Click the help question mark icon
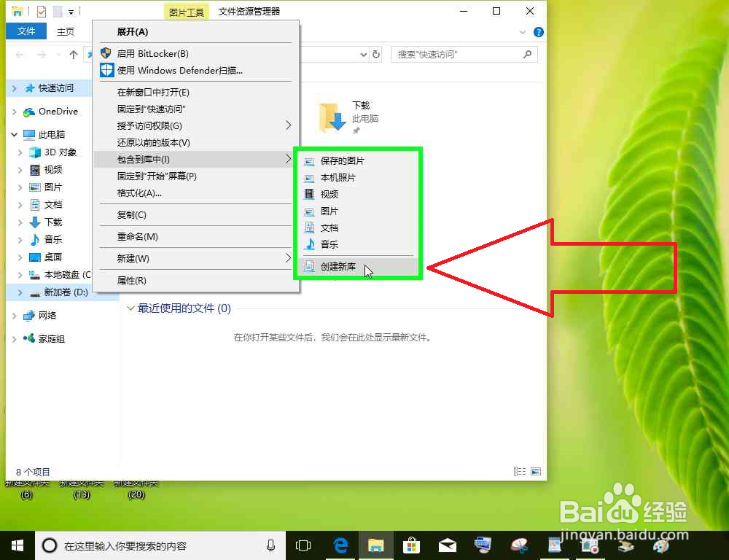Image resolution: width=729 pixels, height=560 pixels. [539, 32]
